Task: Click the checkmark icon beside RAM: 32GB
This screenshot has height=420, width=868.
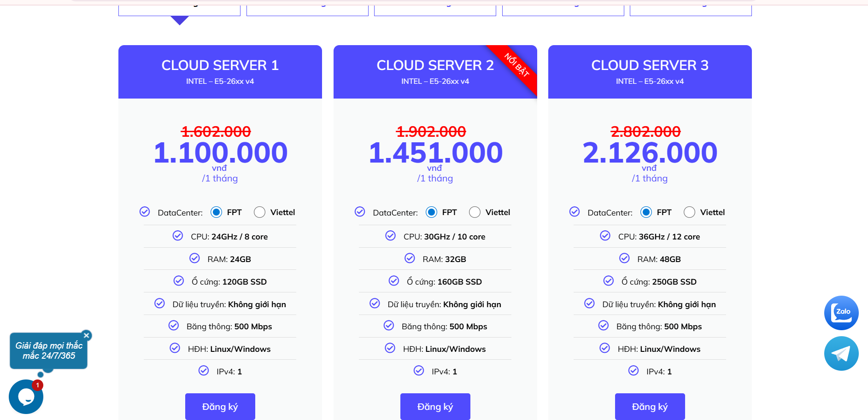Action: [x=410, y=258]
